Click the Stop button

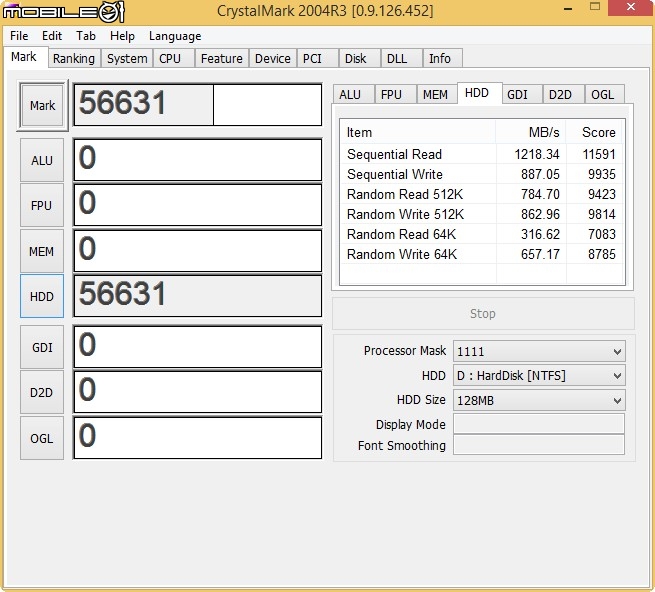pyautogui.click(x=483, y=313)
